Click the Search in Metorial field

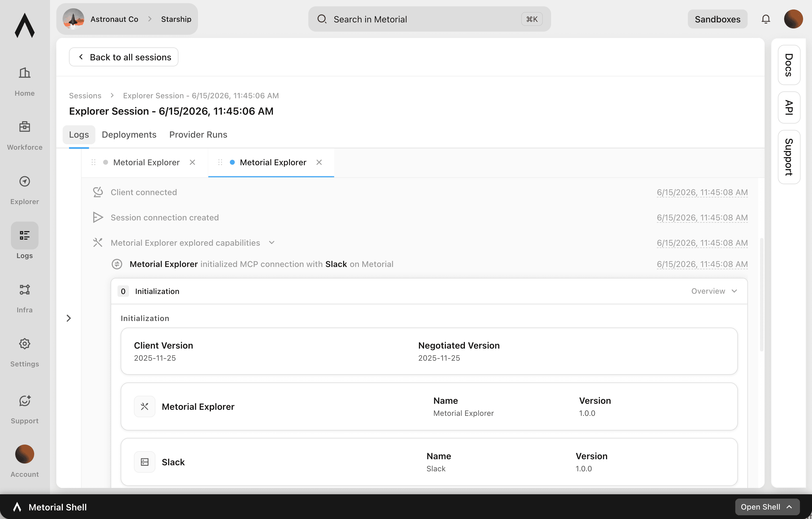click(429, 19)
